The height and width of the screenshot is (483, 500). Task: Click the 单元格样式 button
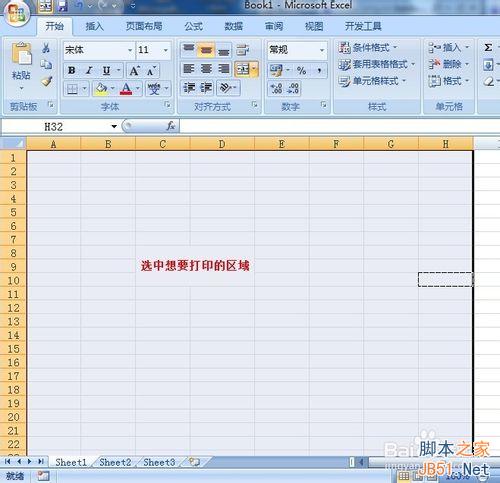[372, 81]
